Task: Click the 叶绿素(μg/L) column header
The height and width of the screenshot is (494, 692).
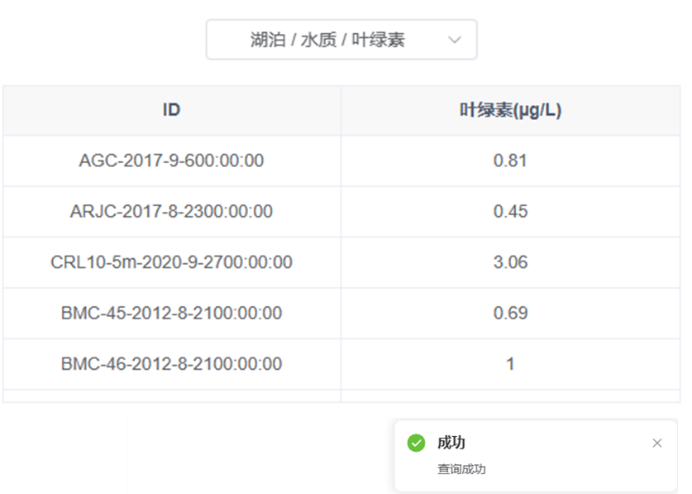Action: [x=510, y=110]
